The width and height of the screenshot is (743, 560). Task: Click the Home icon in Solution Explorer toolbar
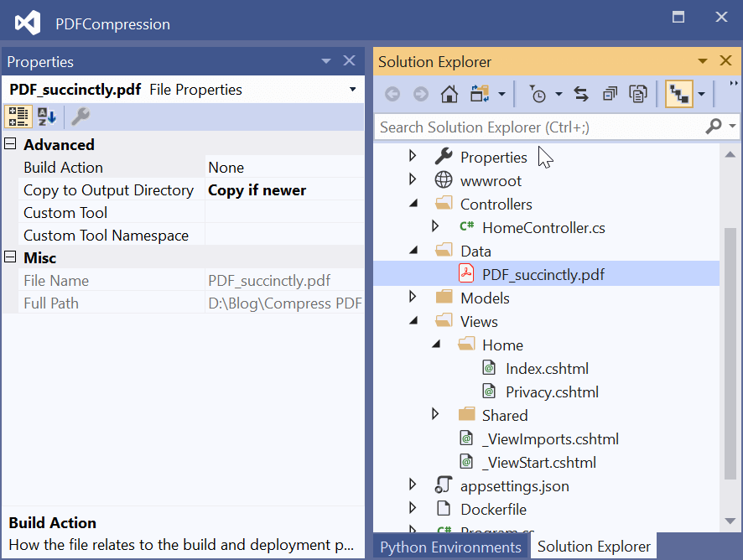tap(449, 94)
